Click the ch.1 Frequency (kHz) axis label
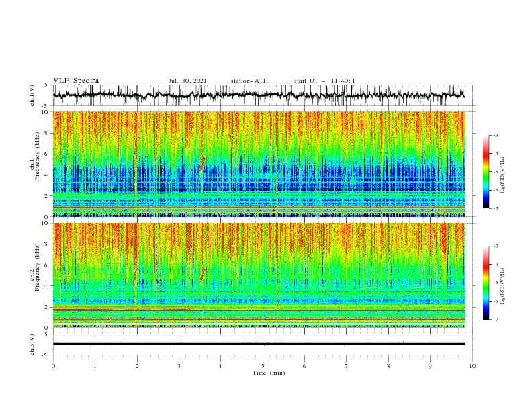The height and width of the screenshot is (411, 532). pyautogui.click(x=35, y=156)
